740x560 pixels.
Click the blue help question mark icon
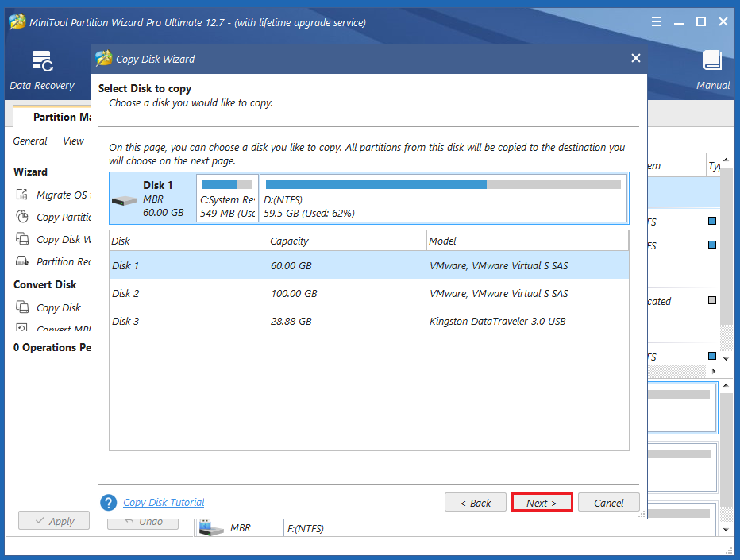[109, 502]
